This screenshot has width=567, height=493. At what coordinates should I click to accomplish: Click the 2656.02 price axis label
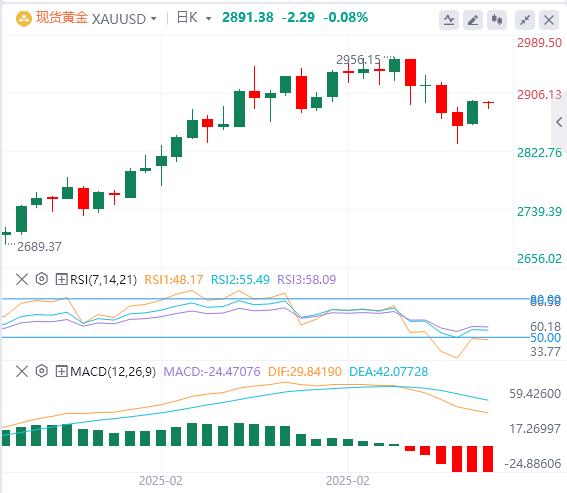[x=539, y=259]
